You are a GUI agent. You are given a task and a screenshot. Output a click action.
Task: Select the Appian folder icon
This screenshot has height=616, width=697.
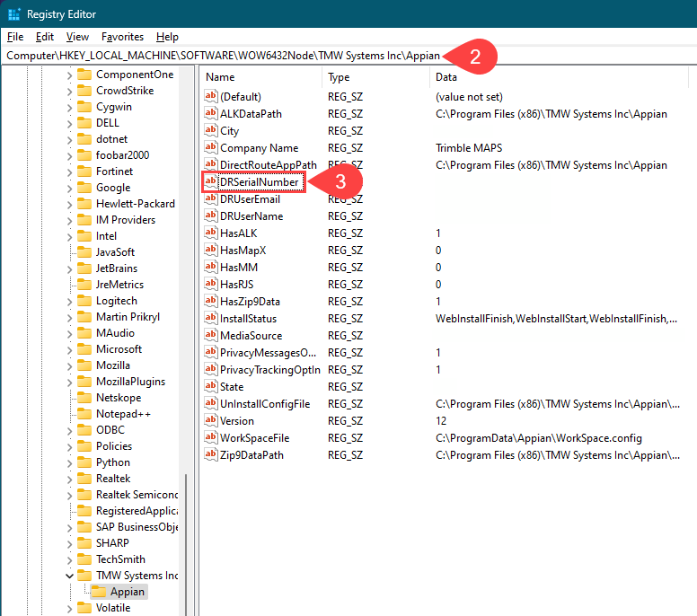99,592
